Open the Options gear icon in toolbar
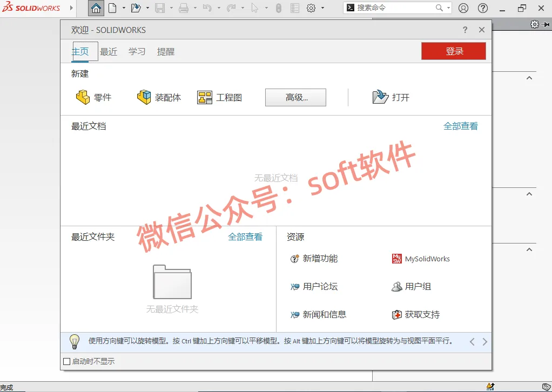The width and height of the screenshot is (552, 392). [311, 8]
